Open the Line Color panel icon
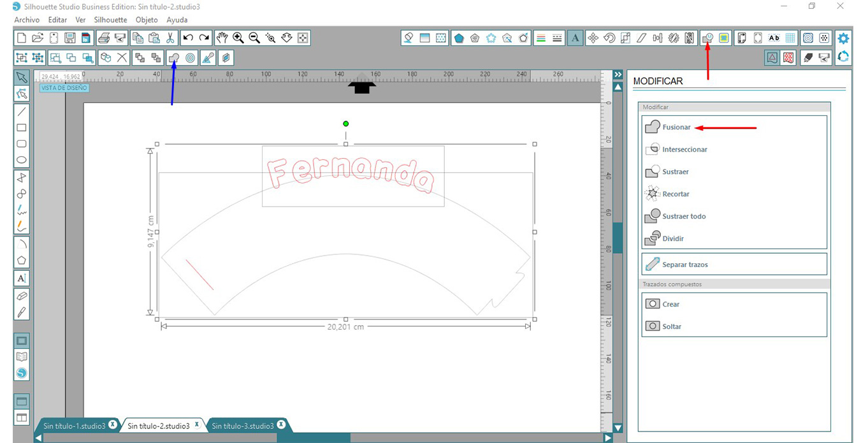 [540, 38]
